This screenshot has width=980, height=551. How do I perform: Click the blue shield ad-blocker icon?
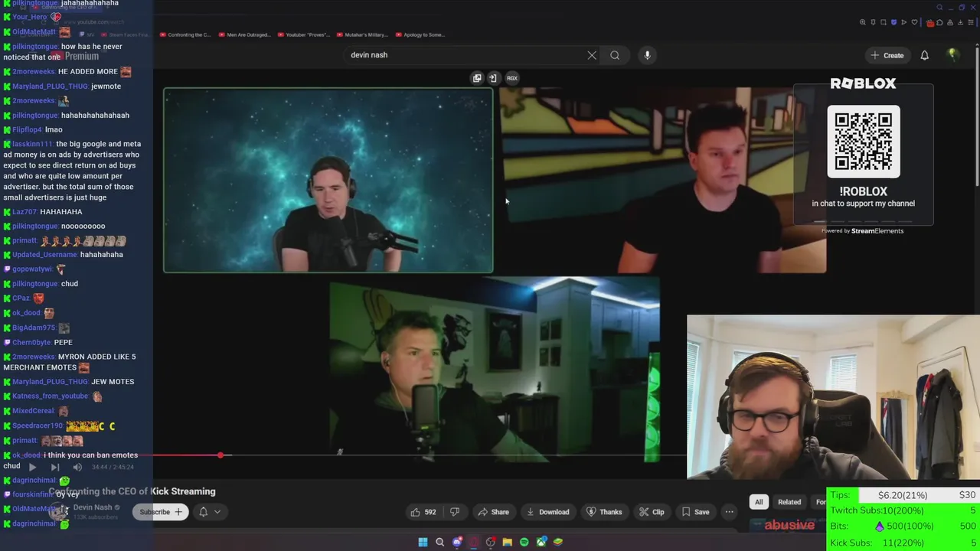[894, 22]
